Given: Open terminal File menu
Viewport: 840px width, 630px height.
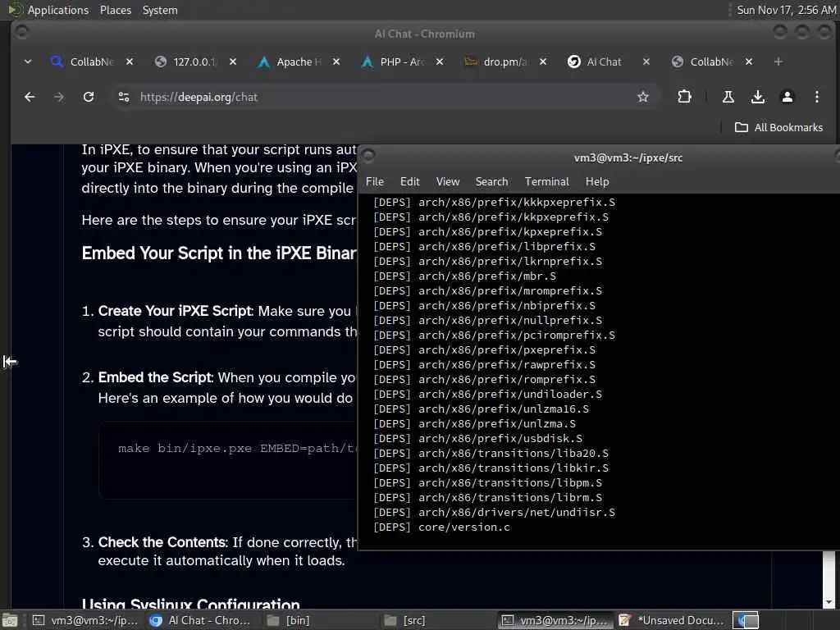Looking at the screenshot, I should pyautogui.click(x=374, y=181).
